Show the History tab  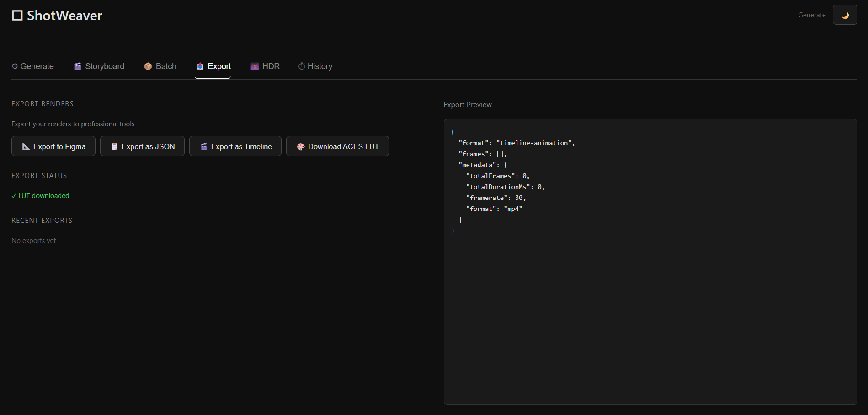pos(315,66)
